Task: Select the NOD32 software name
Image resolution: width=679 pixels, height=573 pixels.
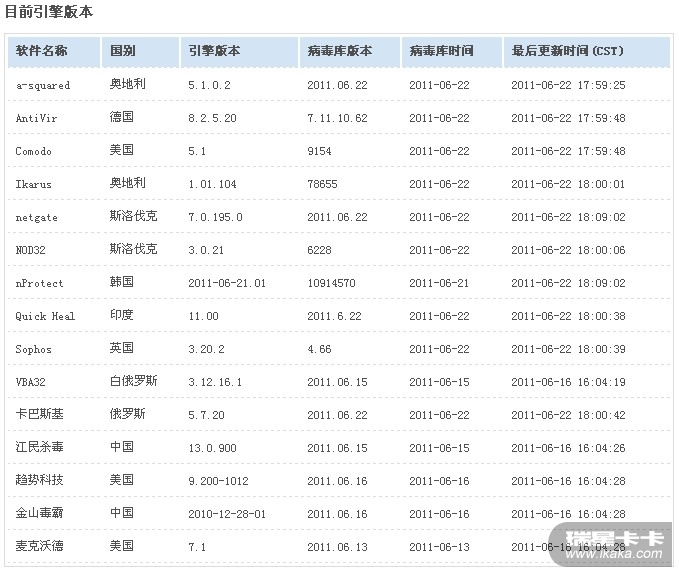Action: point(30,250)
